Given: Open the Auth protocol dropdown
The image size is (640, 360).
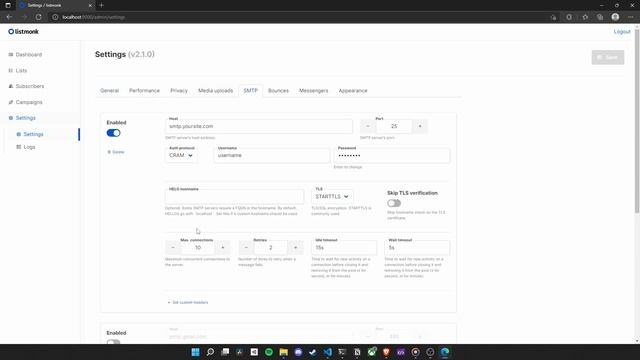Looking at the screenshot, I should tap(181, 156).
